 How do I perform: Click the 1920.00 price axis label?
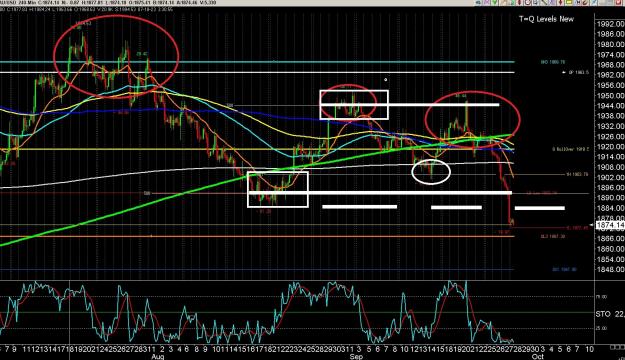pos(610,147)
